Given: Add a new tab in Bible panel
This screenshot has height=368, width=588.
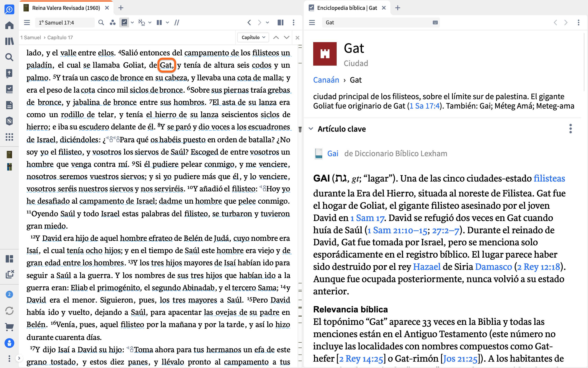Looking at the screenshot, I should coord(121,8).
